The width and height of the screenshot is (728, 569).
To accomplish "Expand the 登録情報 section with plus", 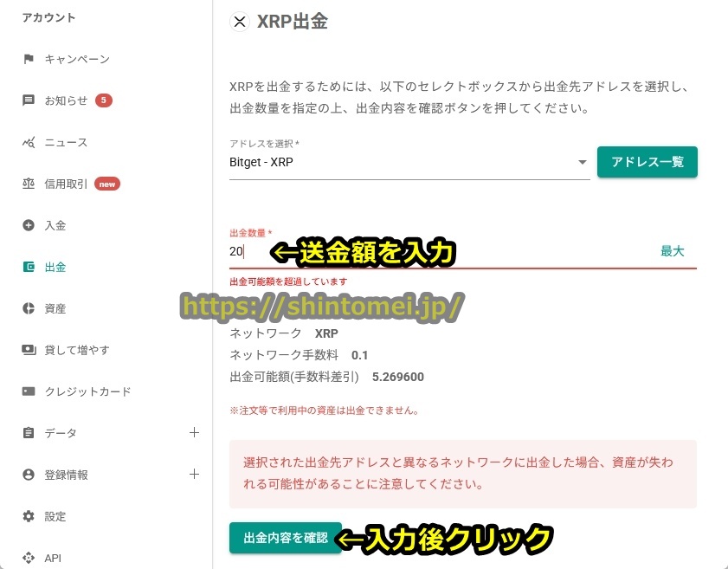I will tap(195, 474).
